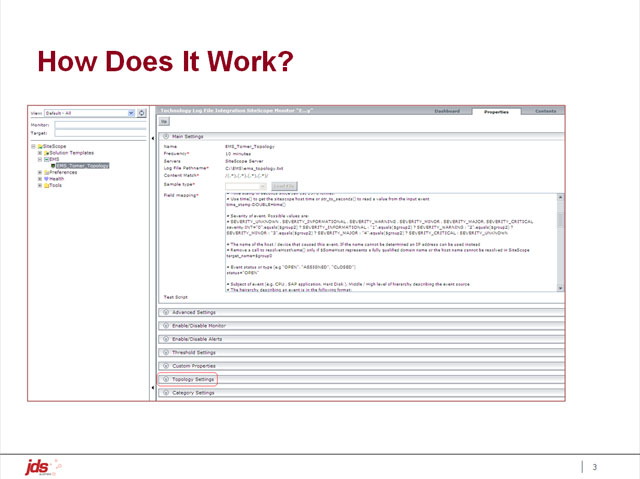
Task: Expand the Advanced Settings section
Action: (166, 312)
